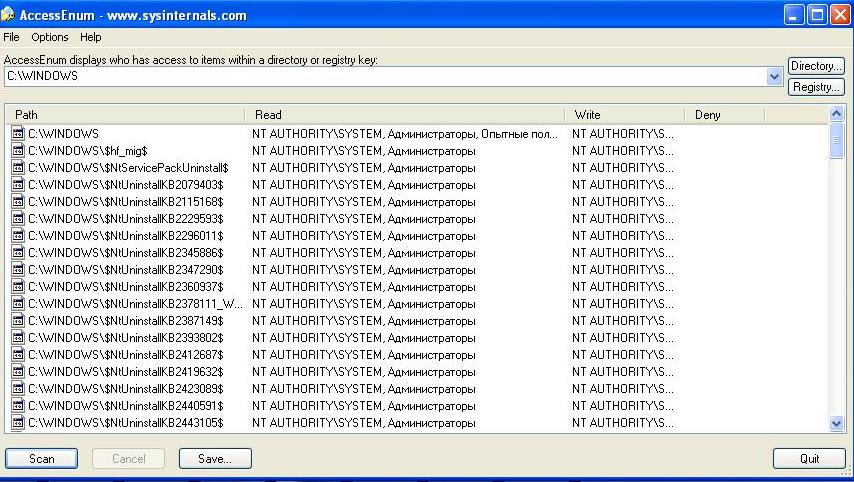Click the icon next to $NtUninstallKB2443105$
The image size is (854, 482).
coord(18,423)
